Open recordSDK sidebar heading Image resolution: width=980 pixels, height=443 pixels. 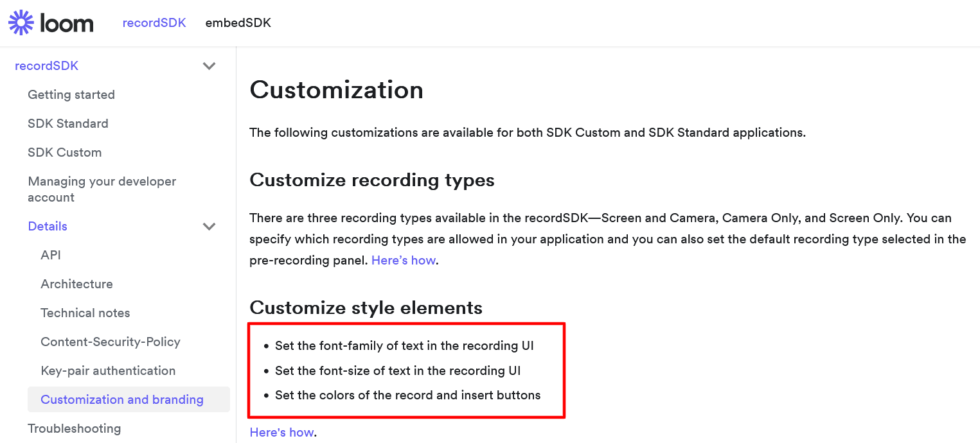[x=47, y=66]
